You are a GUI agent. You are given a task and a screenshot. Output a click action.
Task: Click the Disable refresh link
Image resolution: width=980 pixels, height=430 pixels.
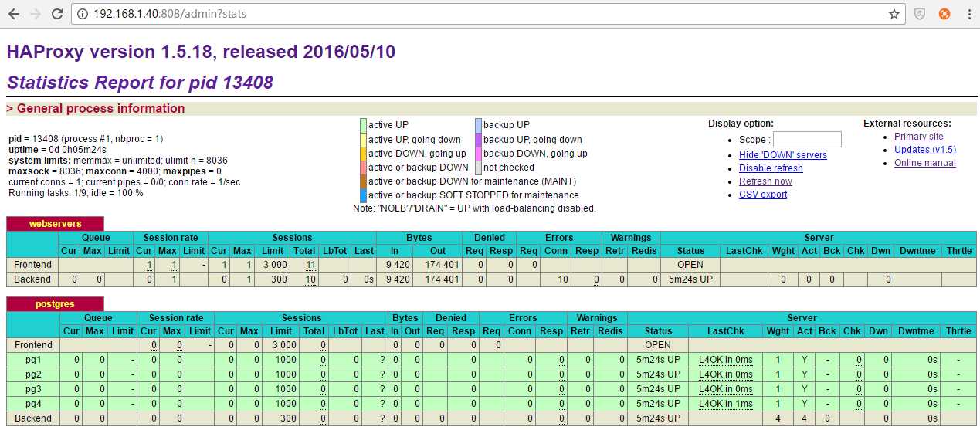[771, 168]
